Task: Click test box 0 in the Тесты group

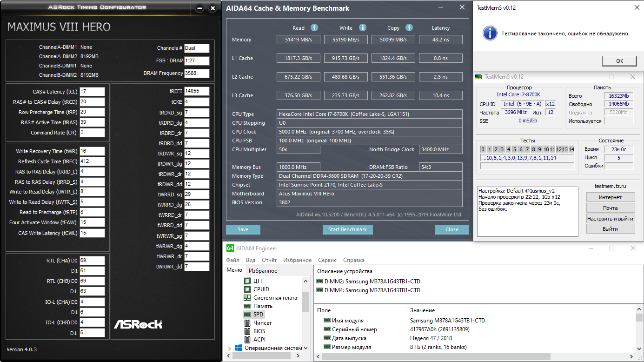Action: (483, 149)
